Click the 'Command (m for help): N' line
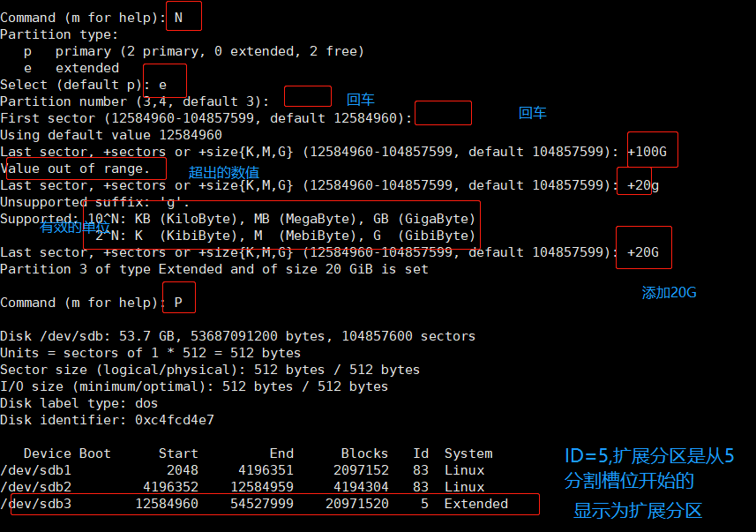This screenshot has width=756, height=532. click(92, 18)
